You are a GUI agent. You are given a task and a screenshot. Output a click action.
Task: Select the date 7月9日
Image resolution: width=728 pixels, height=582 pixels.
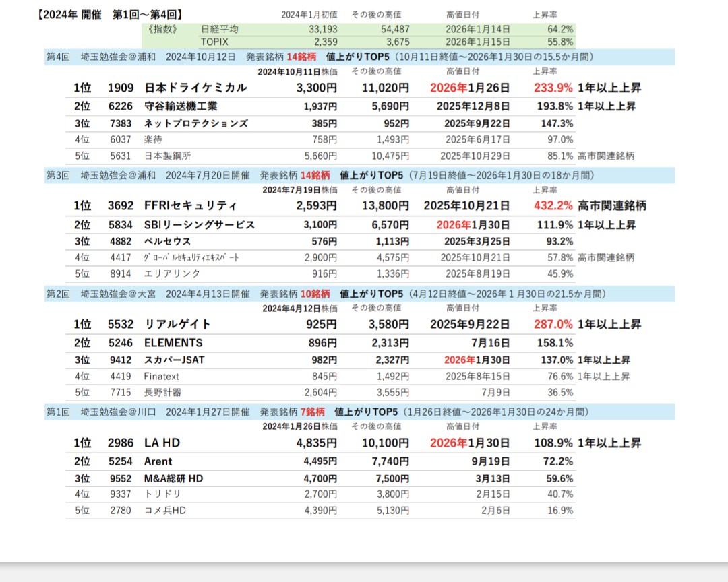tap(495, 392)
